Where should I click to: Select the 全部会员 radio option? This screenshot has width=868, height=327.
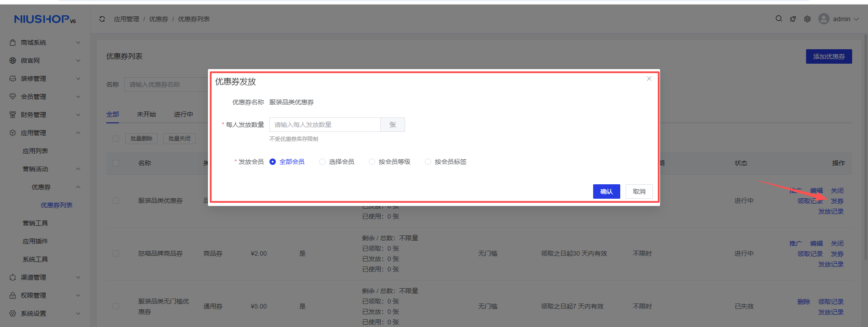273,162
